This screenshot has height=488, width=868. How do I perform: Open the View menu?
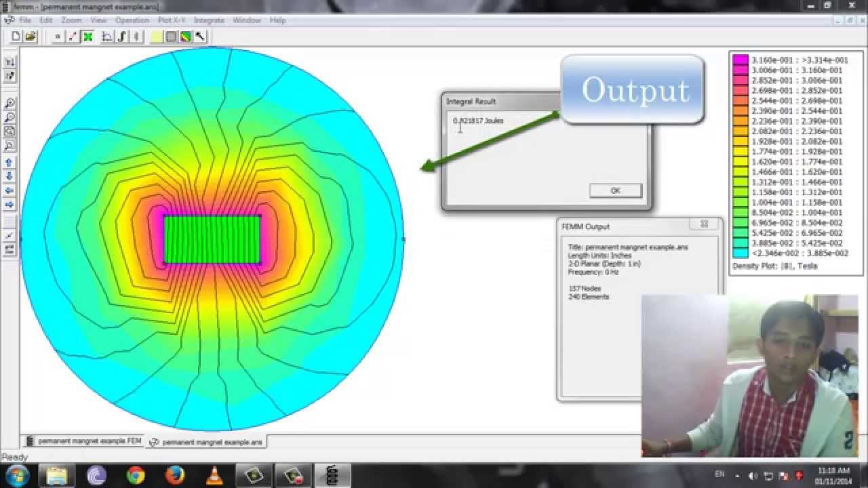98,20
